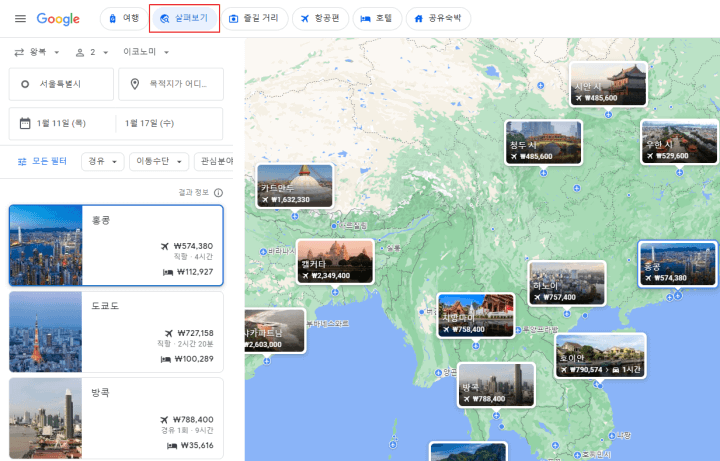
Task: Select the 도쿄도 destination card
Action: (x=116, y=332)
